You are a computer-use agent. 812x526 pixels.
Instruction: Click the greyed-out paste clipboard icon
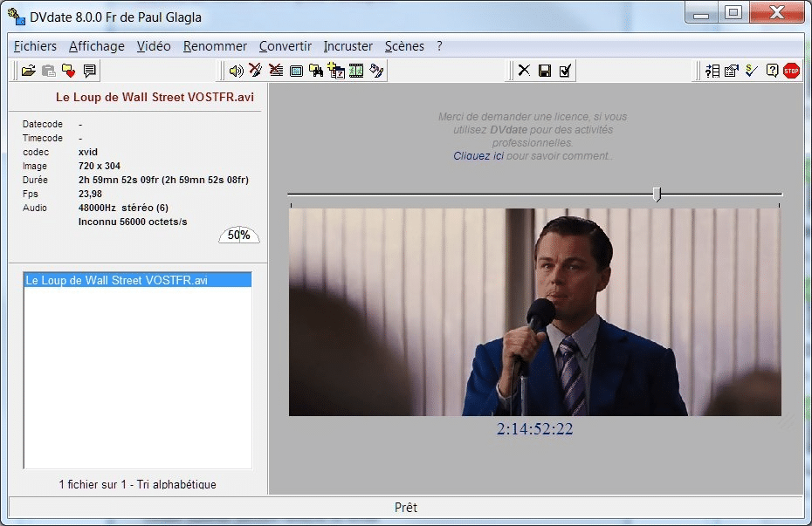pos(49,71)
